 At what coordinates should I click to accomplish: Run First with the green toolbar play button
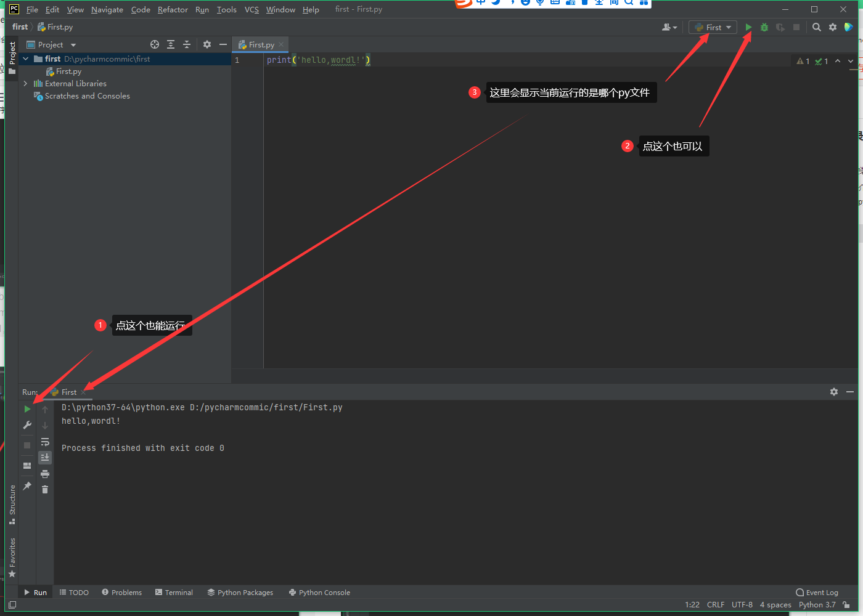coord(748,27)
